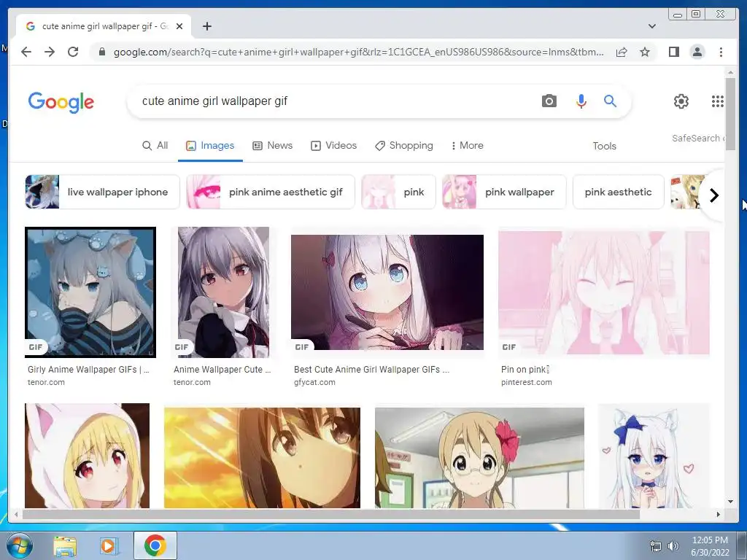Open the sunset brown-haired girl thumbnail
This screenshot has height=560, width=747.
tap(262, 458)
